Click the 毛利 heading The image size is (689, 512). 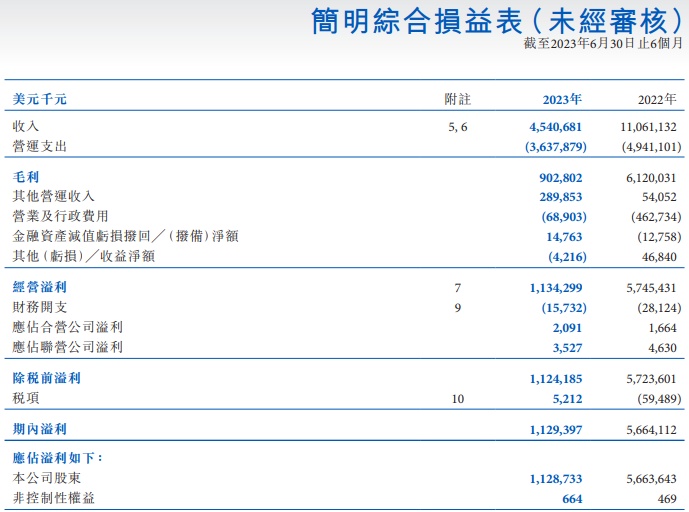(26, 177)
